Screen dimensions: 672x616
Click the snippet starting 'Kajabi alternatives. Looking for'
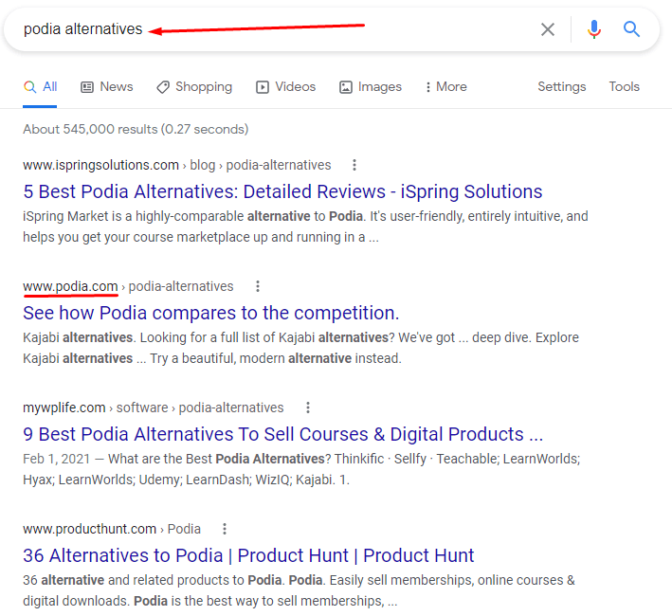tap(300, 348)
